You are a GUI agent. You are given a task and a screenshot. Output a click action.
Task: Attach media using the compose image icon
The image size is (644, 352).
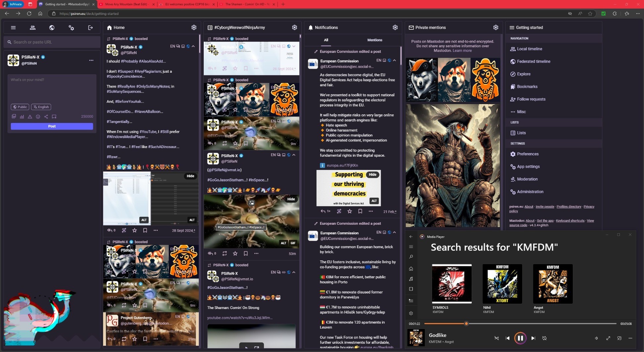click(14, 116)
